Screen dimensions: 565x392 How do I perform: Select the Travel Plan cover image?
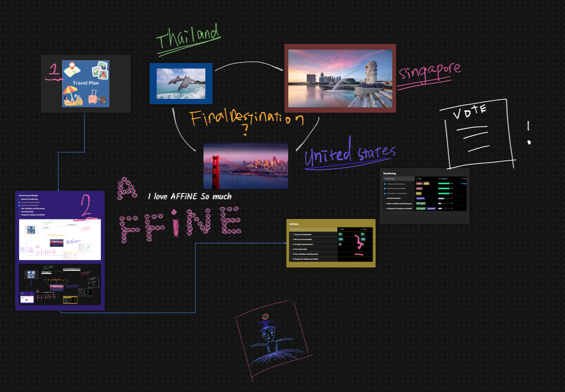tap(86, 84)
